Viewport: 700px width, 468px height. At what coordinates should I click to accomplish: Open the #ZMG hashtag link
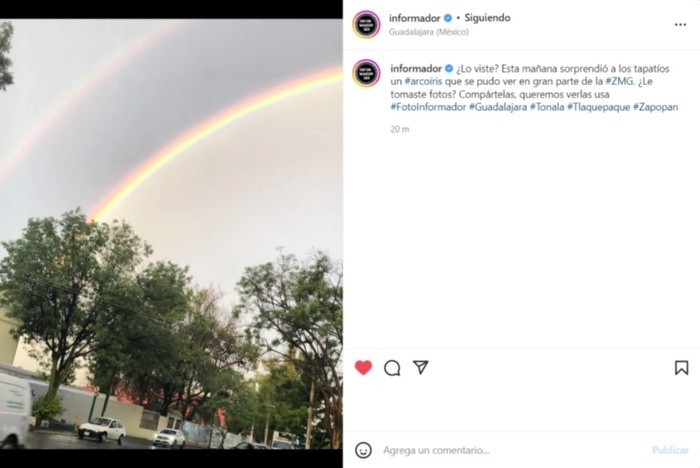point(619,82)
